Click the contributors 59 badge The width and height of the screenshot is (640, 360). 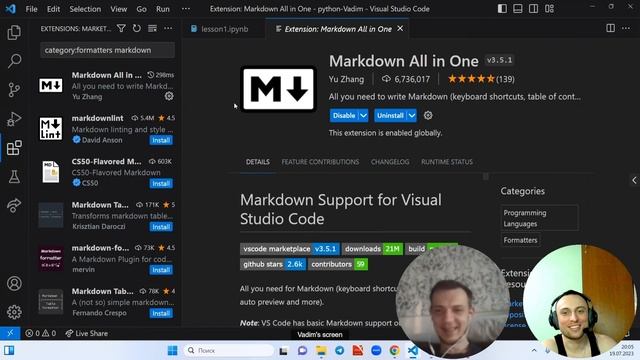coord(338,264)
